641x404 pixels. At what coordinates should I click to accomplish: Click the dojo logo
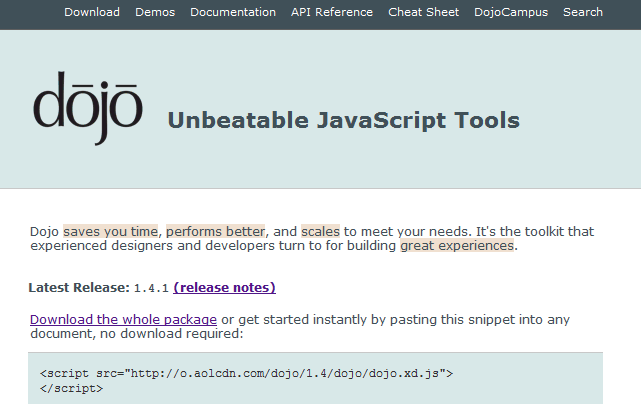(88, 108)
